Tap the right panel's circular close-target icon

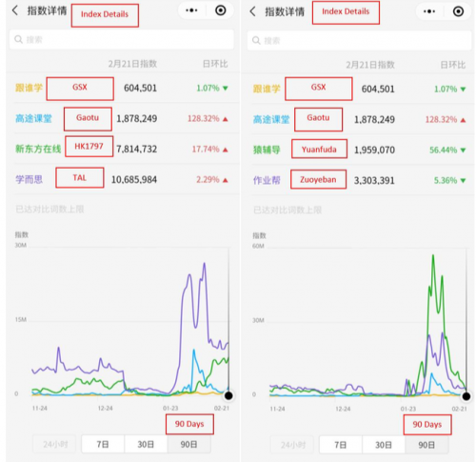(x=458, y=11)
